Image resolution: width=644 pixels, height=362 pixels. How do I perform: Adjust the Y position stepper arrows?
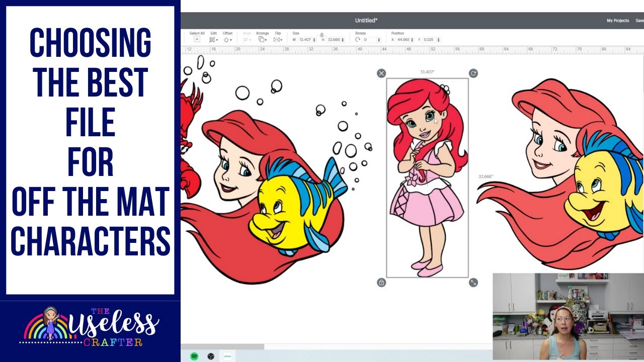pos(439,39)
